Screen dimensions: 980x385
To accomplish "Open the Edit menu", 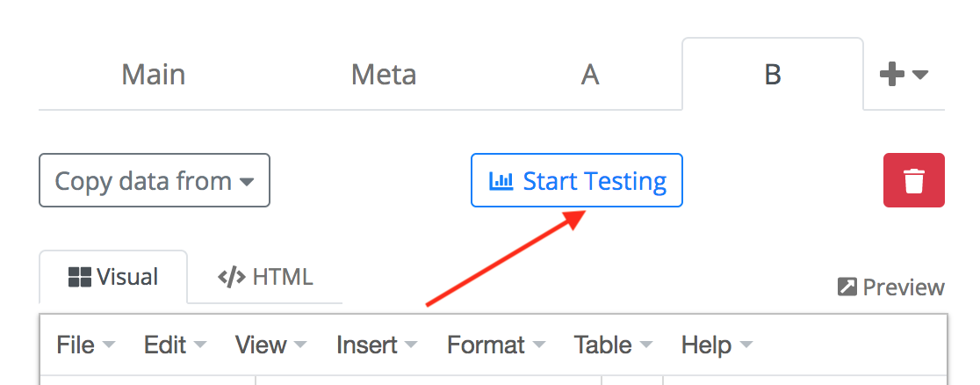I will pos(175,345).
